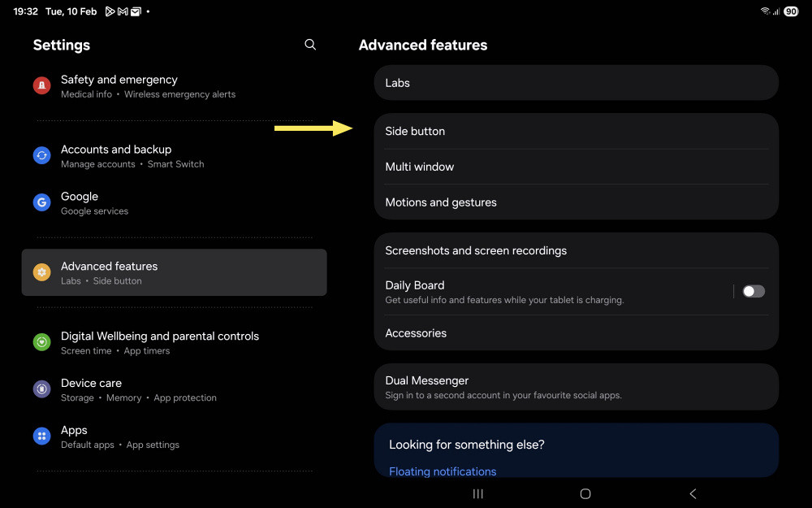This screenshot has height=508, width=812.
Task: Open Dual Messenger settings
Action: (577, 387)
